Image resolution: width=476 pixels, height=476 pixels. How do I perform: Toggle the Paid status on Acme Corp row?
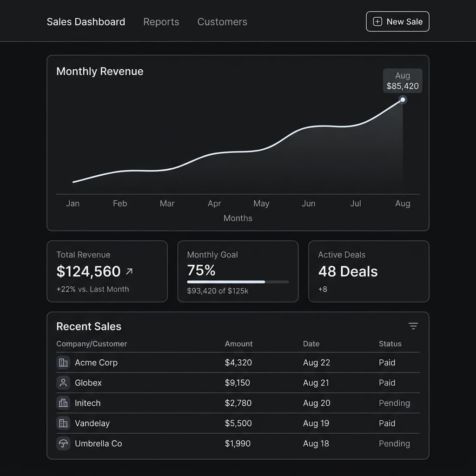(387, 363)
